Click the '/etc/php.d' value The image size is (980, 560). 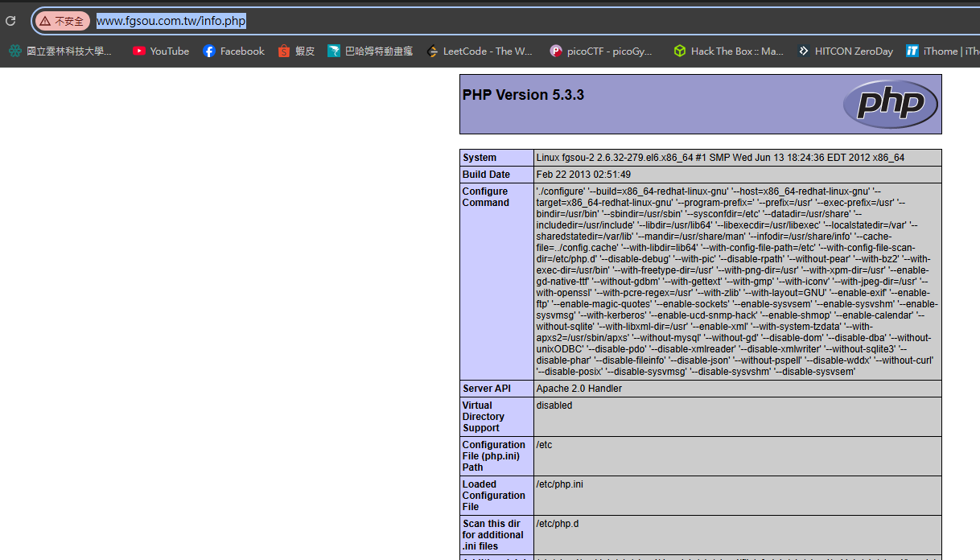click(558, 524)
